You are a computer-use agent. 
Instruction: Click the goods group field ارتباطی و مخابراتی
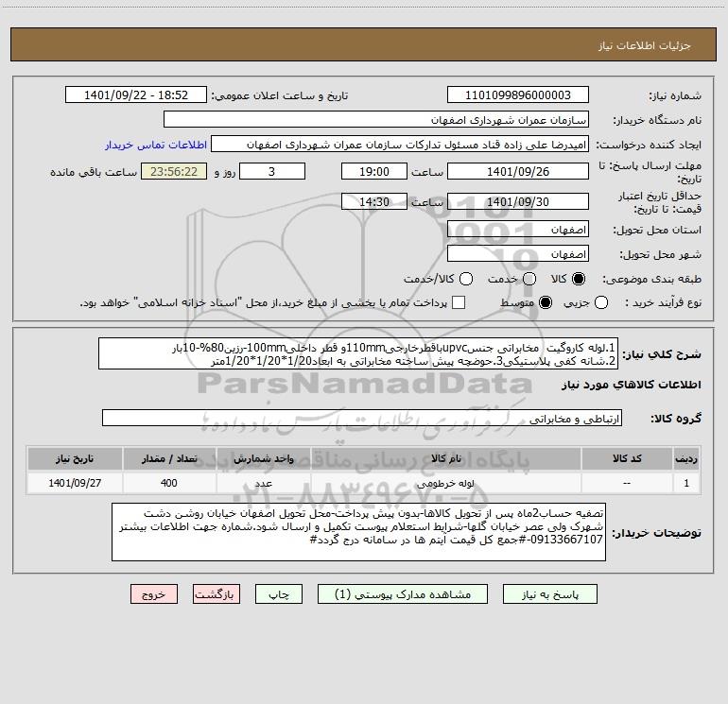click(x=362, y=418)
